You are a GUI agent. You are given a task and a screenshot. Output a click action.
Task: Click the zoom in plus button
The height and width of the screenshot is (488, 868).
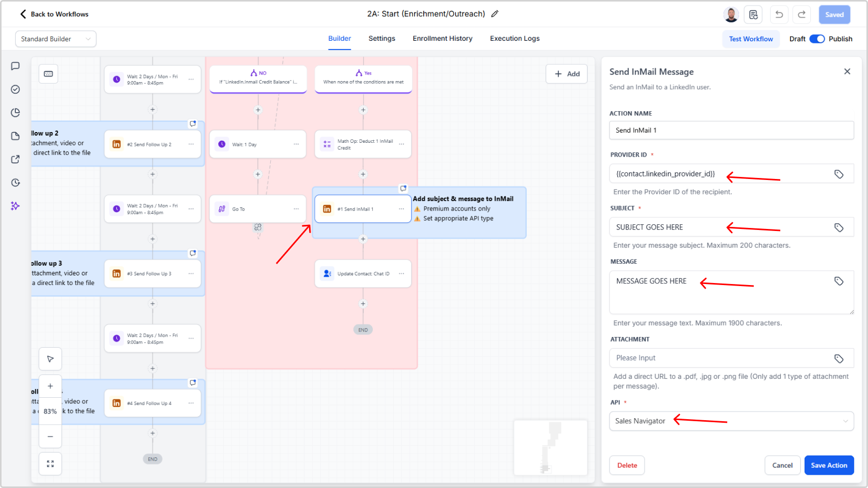click(50, 386)
